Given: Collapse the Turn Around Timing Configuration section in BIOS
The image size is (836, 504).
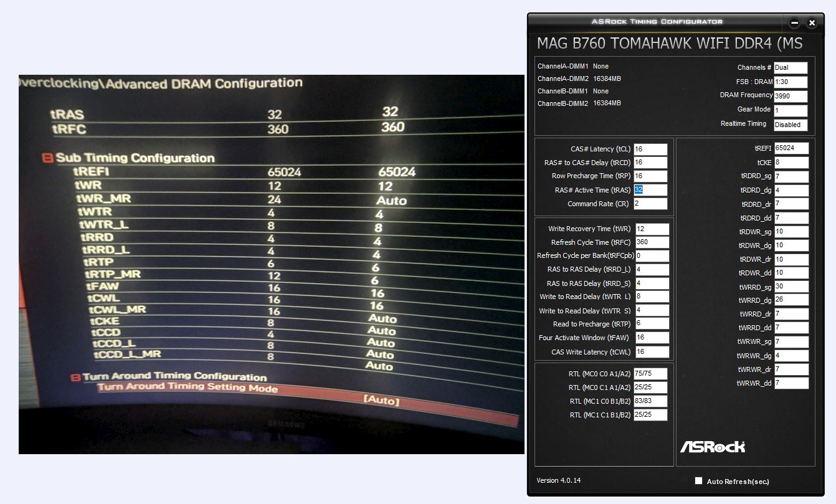Looking at the screenshot, I should click(75, 377).
